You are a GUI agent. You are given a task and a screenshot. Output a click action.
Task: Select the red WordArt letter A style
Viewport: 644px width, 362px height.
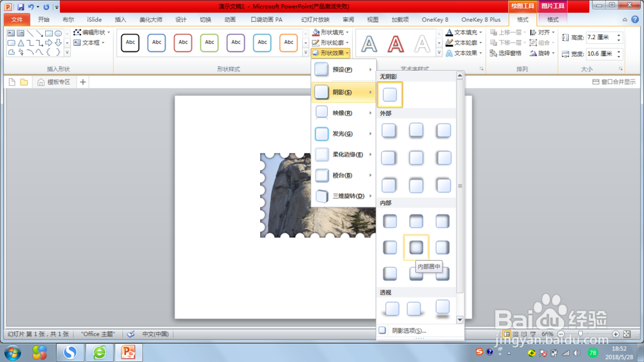tap(395, 44)
